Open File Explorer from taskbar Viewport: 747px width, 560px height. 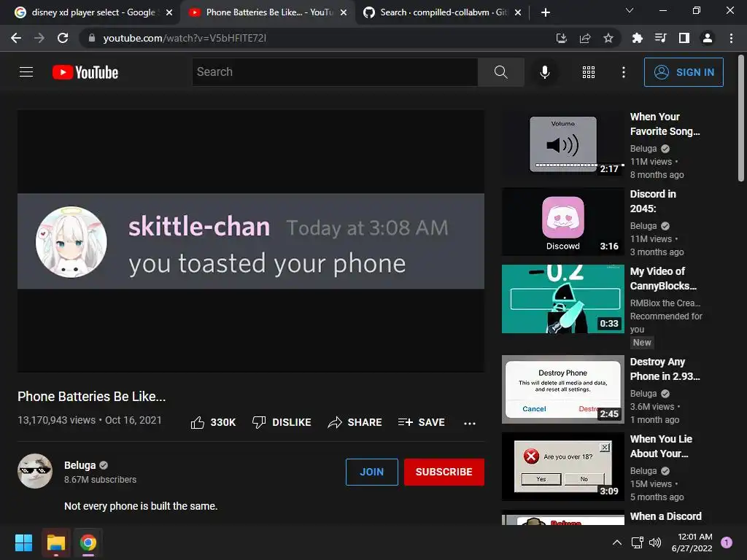click(55, 542)
